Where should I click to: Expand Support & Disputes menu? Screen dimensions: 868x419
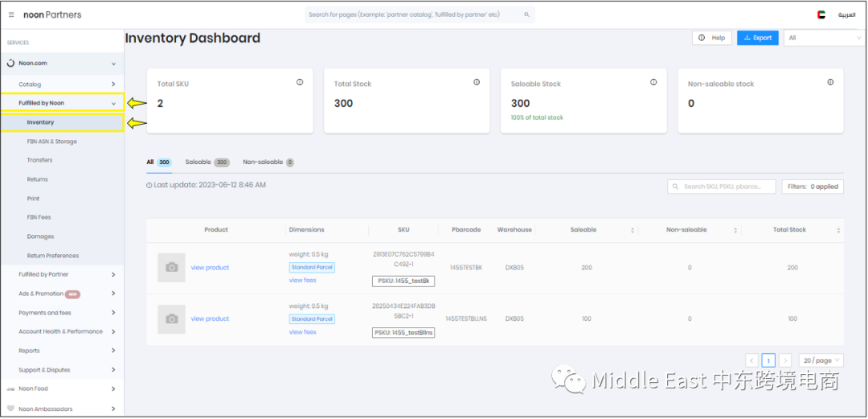tap(113, 370)
